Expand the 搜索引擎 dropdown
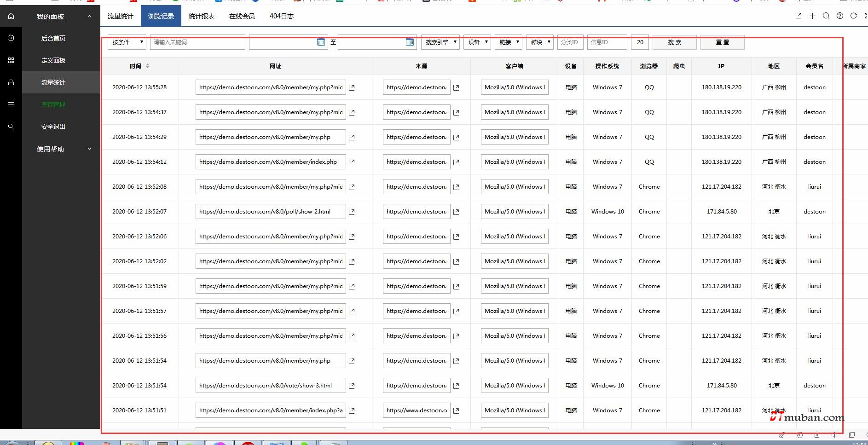 pyautogui.click(x=440, y=42)
